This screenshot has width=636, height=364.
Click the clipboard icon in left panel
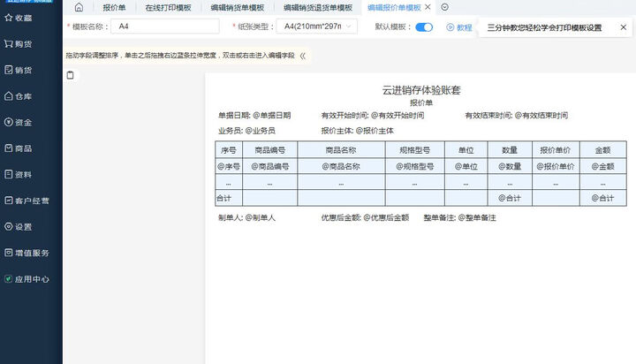pos(71,75)
